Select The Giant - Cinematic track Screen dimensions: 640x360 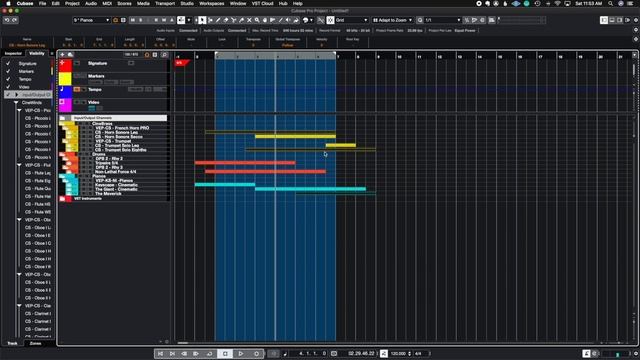116,189
